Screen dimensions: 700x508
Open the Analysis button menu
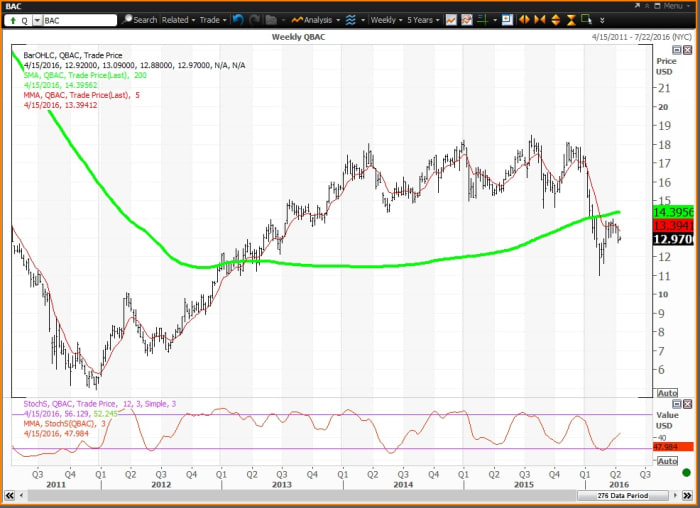coord(315,19)
